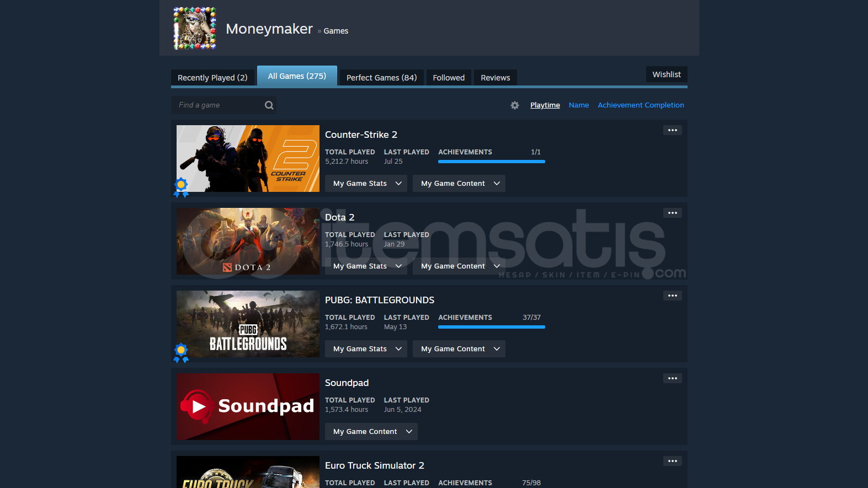
Task: Click the perfect game ribbon badge on Counter-Strike 2
Action: (x=181, y=187)
